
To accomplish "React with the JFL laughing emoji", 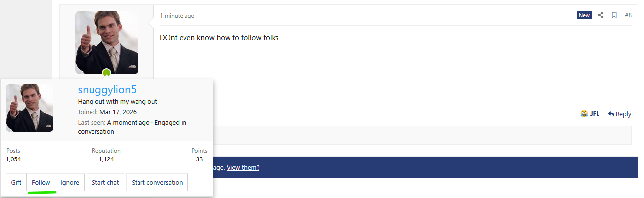I will 590,114.
